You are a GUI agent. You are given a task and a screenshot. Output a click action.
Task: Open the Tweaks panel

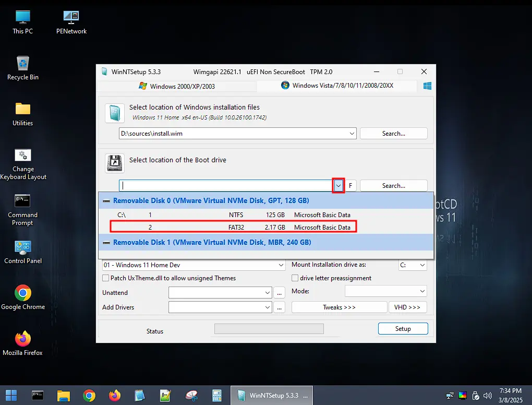coord(338,307)
